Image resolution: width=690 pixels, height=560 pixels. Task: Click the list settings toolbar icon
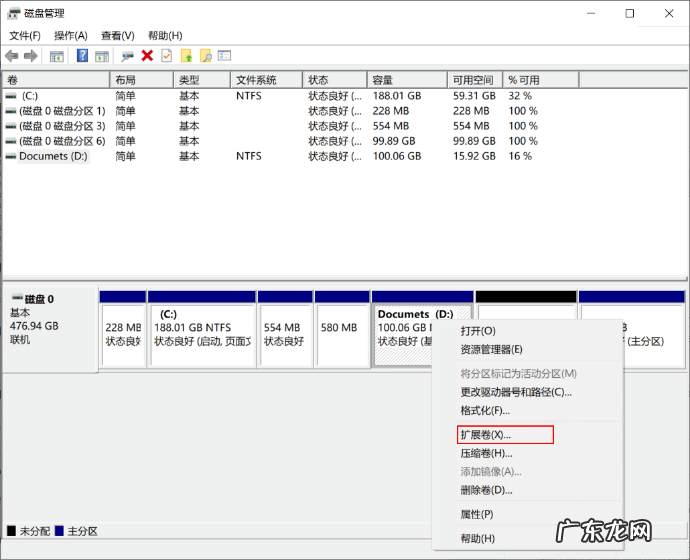(224, 56)
